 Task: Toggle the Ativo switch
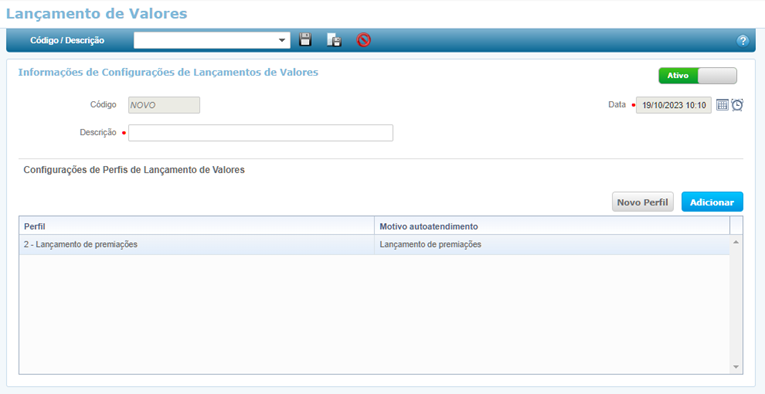click(x=698, y=76)
